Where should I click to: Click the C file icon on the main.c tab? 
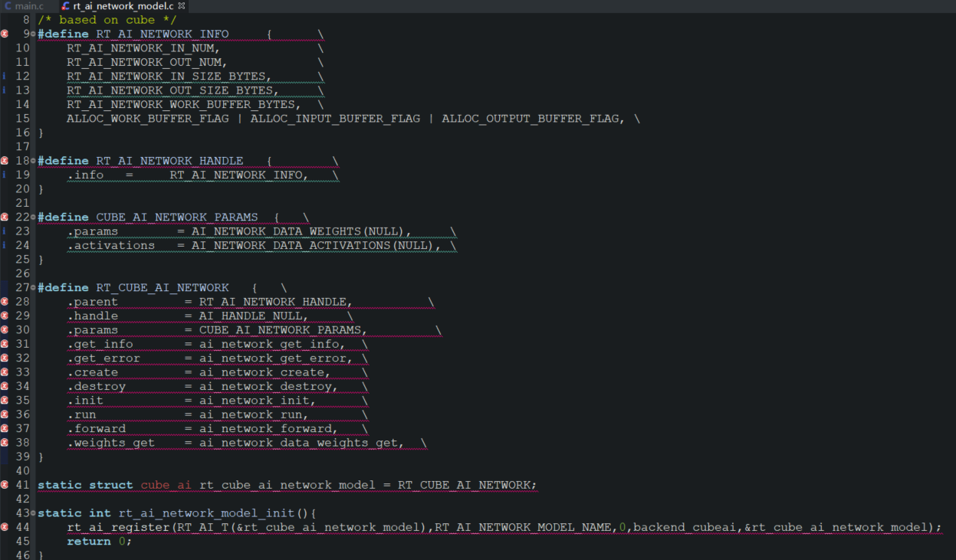click(8, 5)
